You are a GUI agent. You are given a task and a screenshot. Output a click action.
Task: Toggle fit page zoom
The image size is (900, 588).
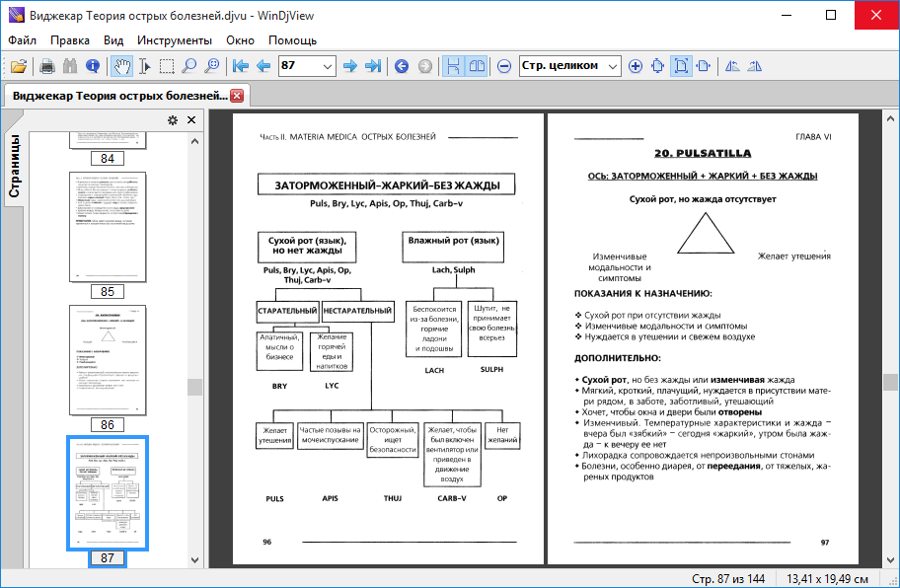[x=681, y=66]
